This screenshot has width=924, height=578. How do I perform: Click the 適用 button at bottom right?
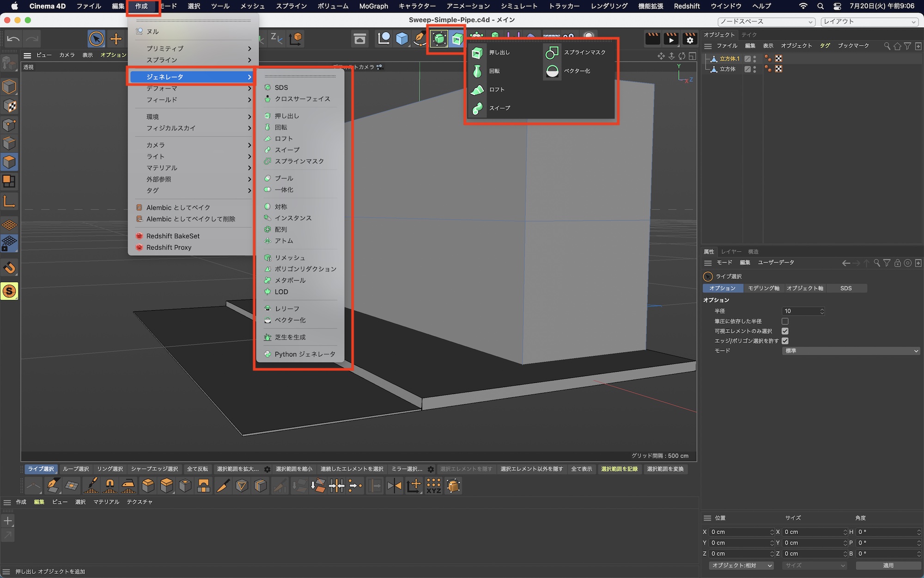click(889, 565)
